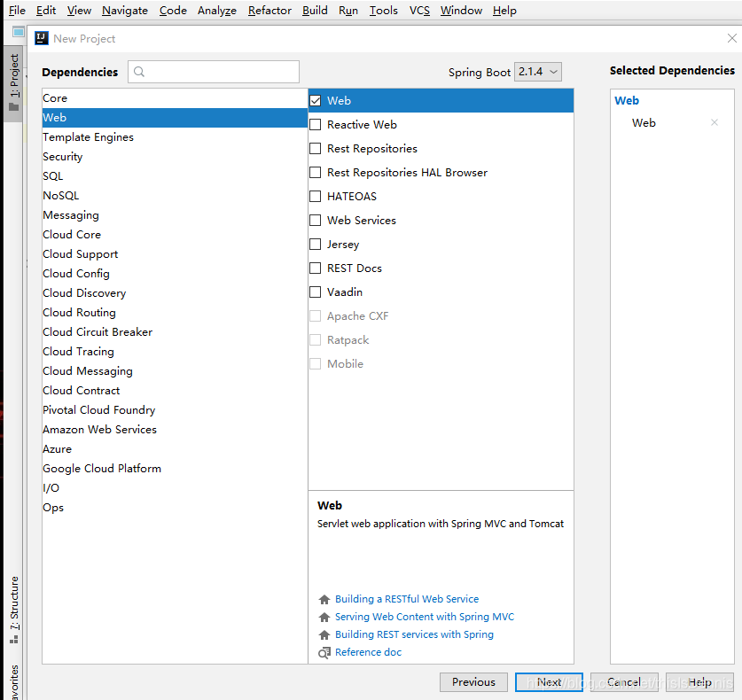This screenshot has width=742, height=700.
Task: Click the Structure icon in the left sidebar
Action: click(14, 639)
